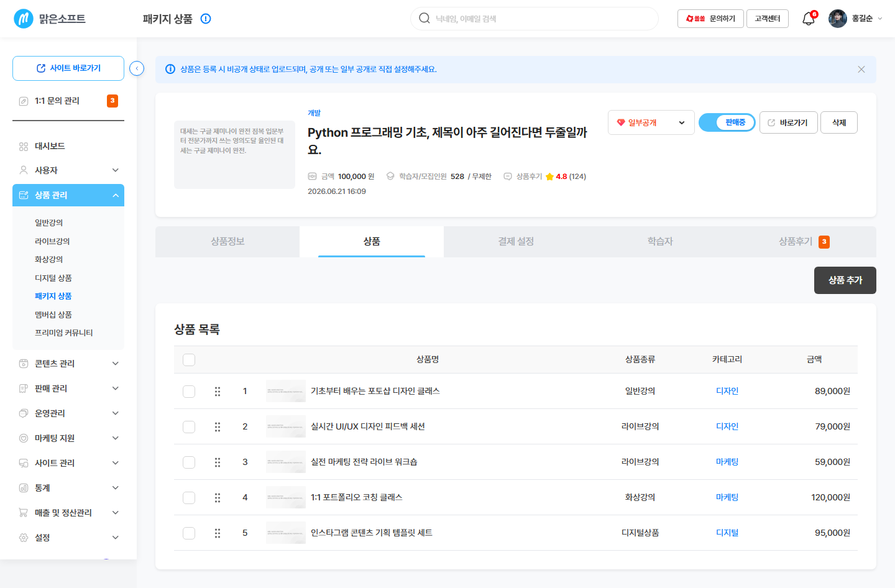The image size is (895, 588).
Task: Switch to the 학습자 tab
Action: click(660, 242)
